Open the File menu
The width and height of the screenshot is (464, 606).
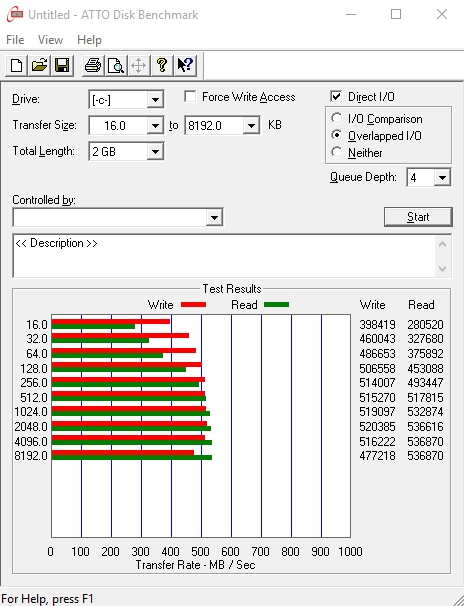[15, 40]
